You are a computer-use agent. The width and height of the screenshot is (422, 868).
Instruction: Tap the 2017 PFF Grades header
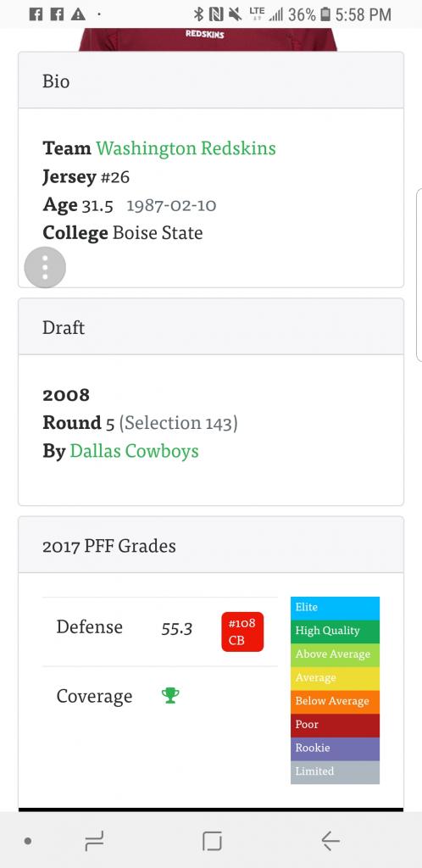(x=211, y=545)
